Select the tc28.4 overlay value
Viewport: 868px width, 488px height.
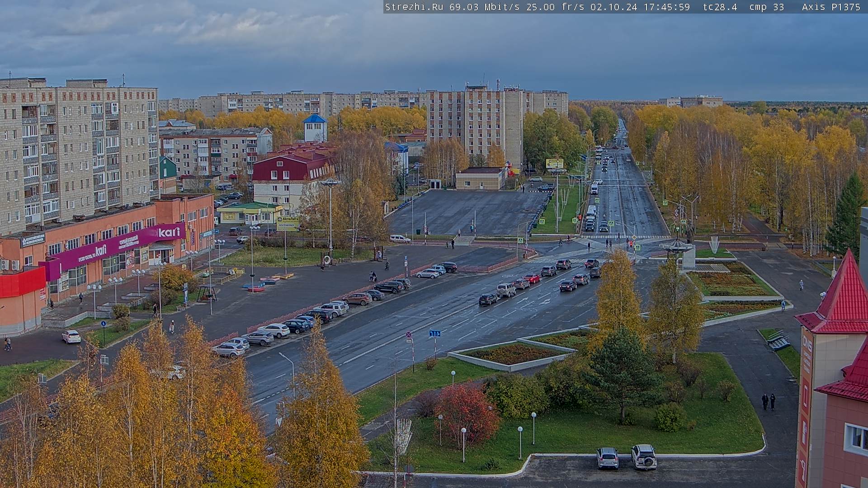pyautogui.click(x=720, y=7)
